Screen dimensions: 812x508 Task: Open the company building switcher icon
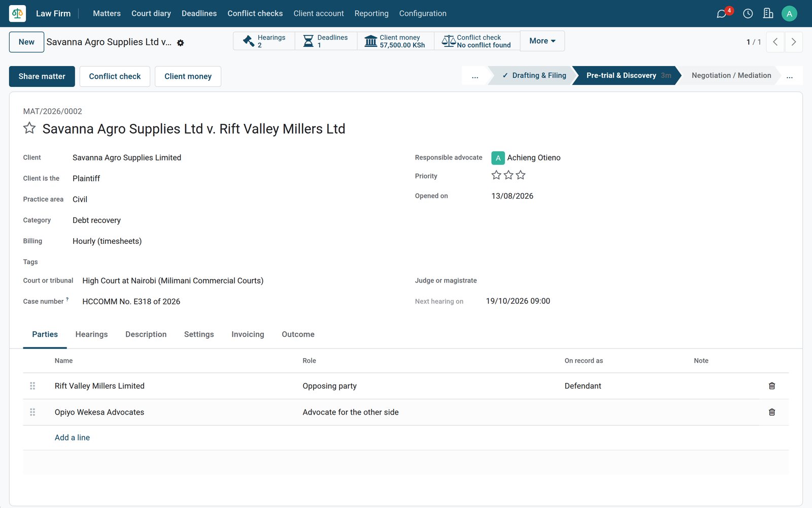[x=768, y=14]
